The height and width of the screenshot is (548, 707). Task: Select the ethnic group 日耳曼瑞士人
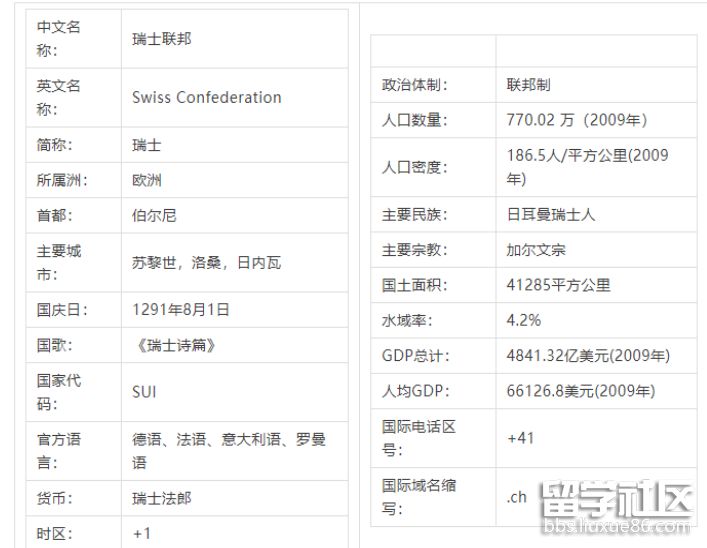551,214
